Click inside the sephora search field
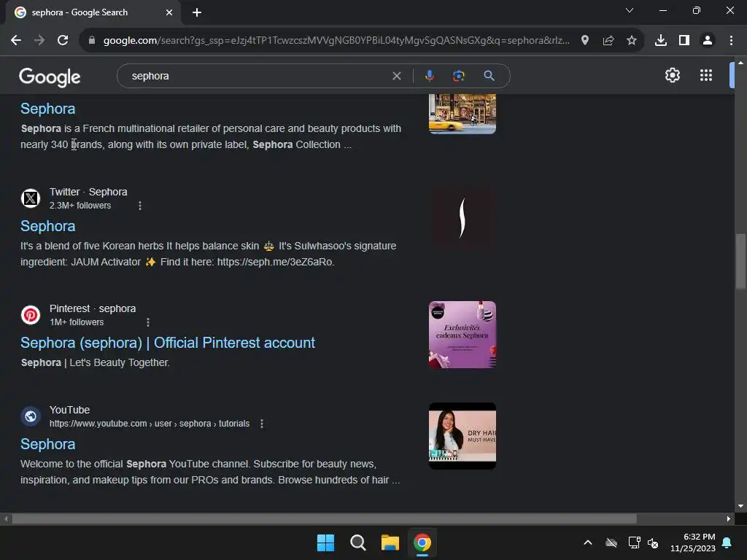 click(258, 76)
